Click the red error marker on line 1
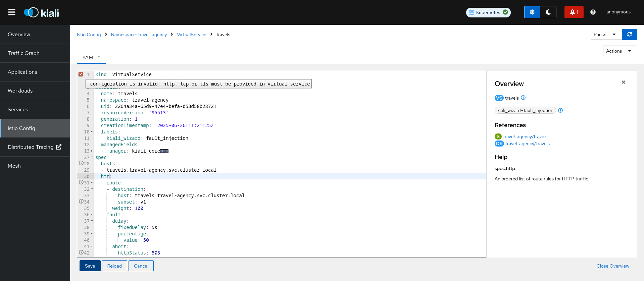Screen dimensions: 644x281 click(81, 74)
